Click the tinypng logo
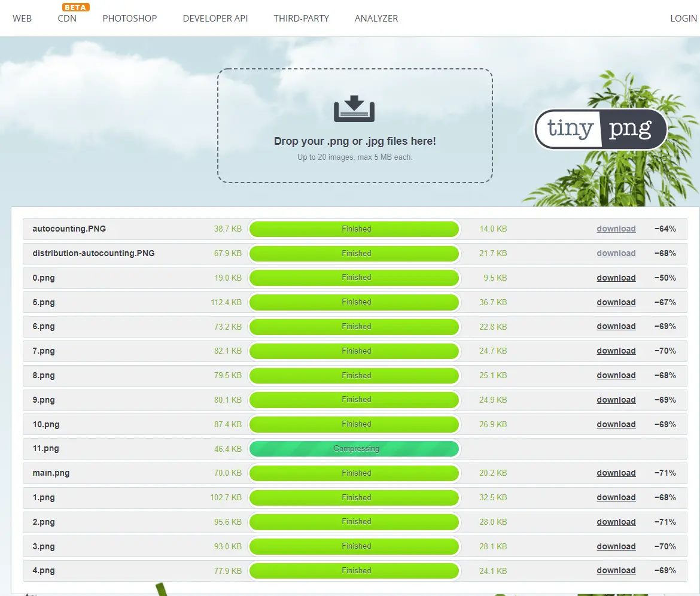The height and width of the screenshot is (596, 700). [601, 129]
